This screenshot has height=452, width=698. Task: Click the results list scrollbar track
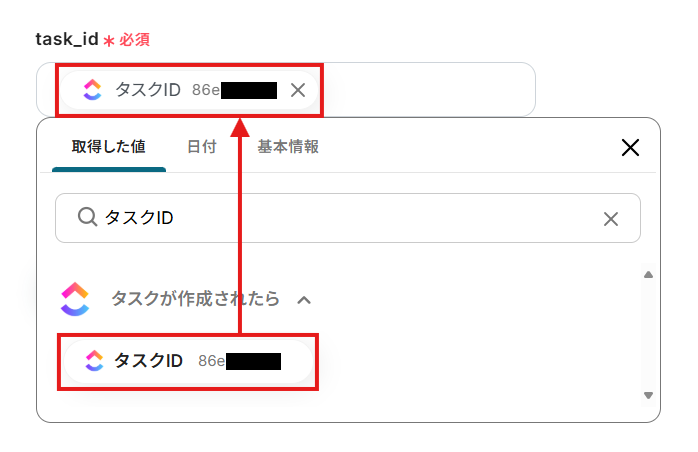coord(648,335)
